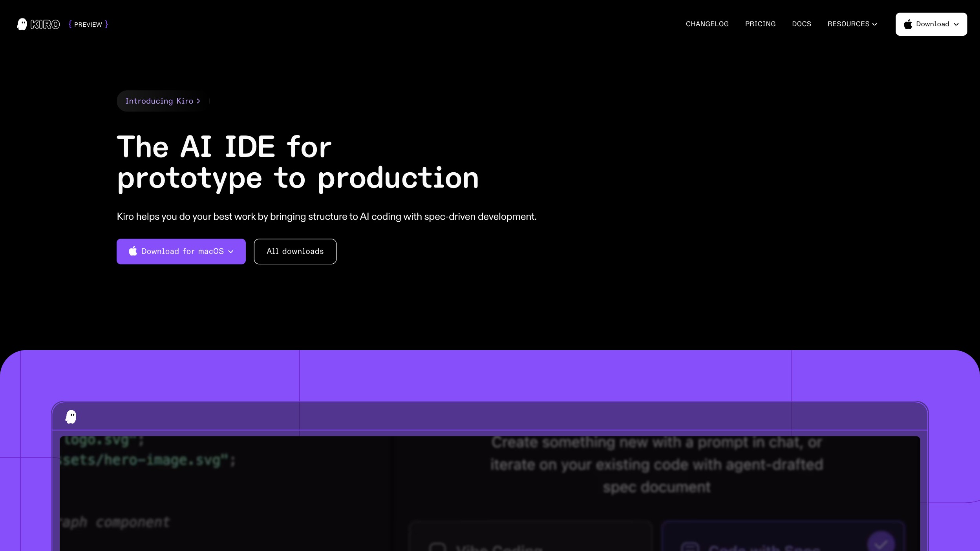The height and width of the screenshot is (551, 980).
Task: Click the PREVIEW badge beside logo
Action: click(x=88, y=24)
